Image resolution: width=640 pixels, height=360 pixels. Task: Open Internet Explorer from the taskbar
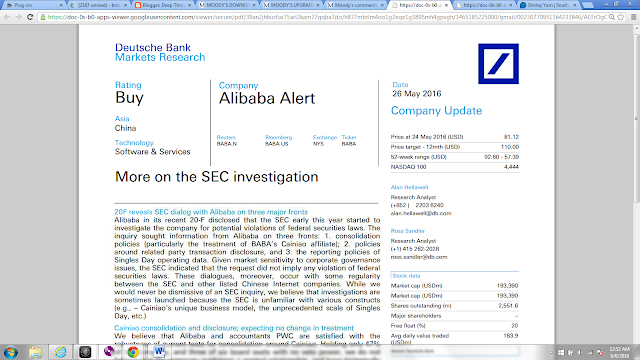(60, 352)
